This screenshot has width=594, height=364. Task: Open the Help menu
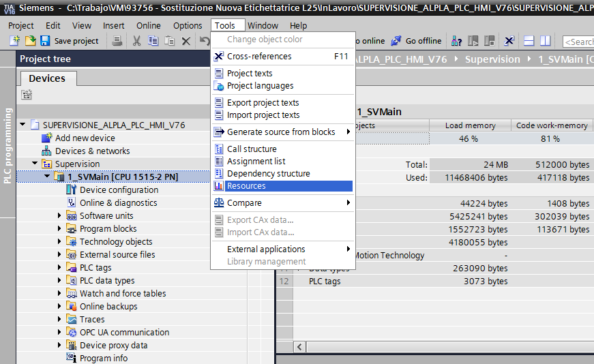pos(298,25)
